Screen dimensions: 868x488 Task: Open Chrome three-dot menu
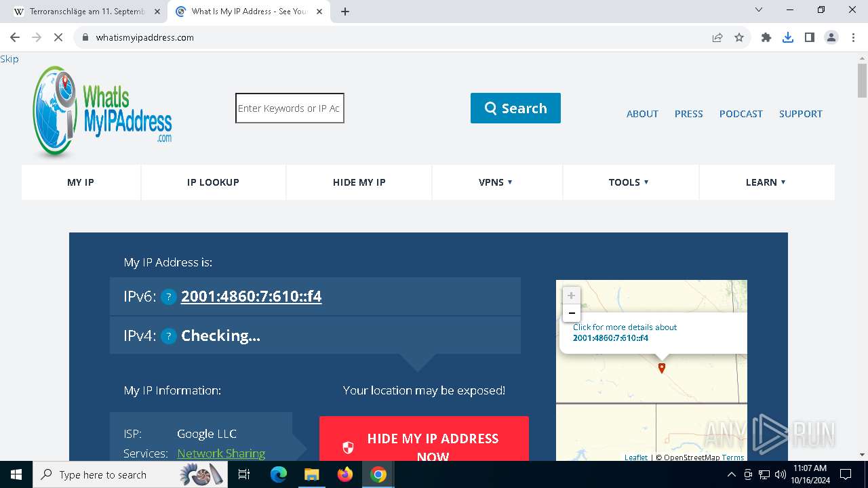852,37
